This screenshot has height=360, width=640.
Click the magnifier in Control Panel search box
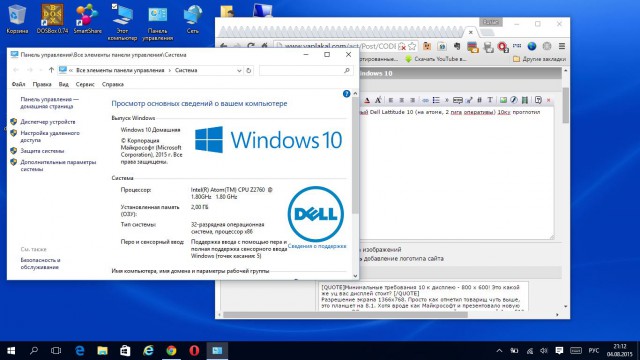[347, 70]
